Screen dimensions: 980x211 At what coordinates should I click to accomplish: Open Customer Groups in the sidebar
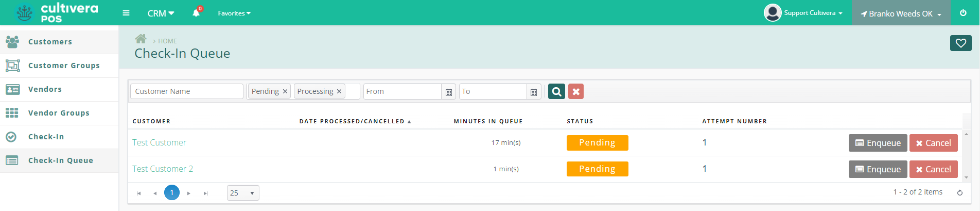[x=59, y=66]
